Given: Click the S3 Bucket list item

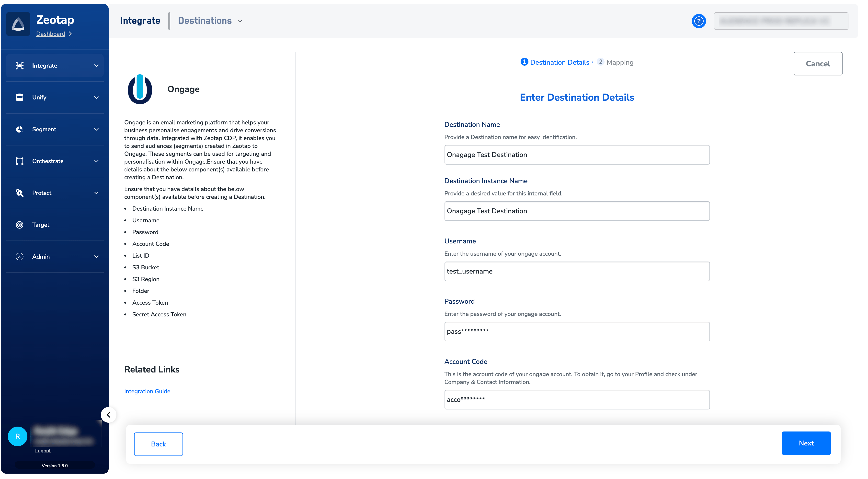Looking at the screenshot, I should point(146,267).
